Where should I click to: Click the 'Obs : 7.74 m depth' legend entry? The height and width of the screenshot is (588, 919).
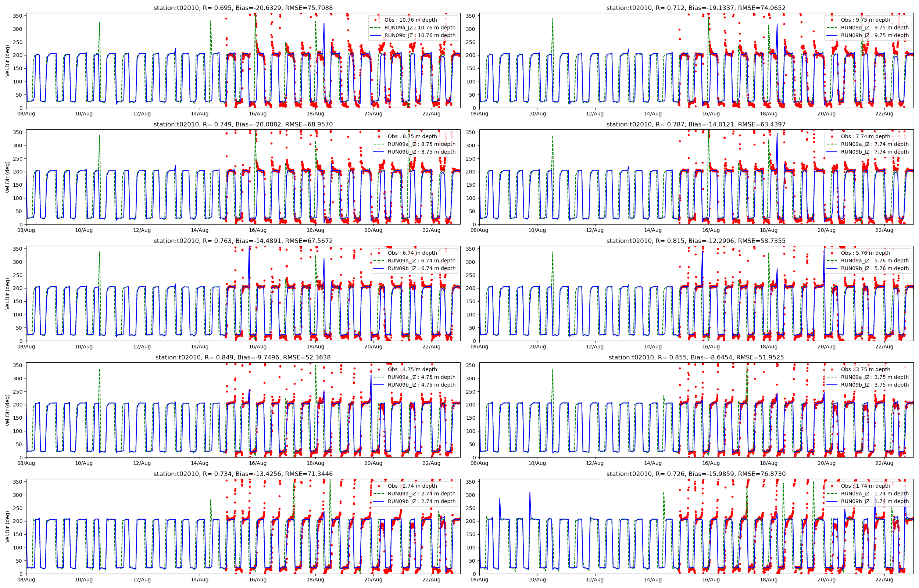865,136
